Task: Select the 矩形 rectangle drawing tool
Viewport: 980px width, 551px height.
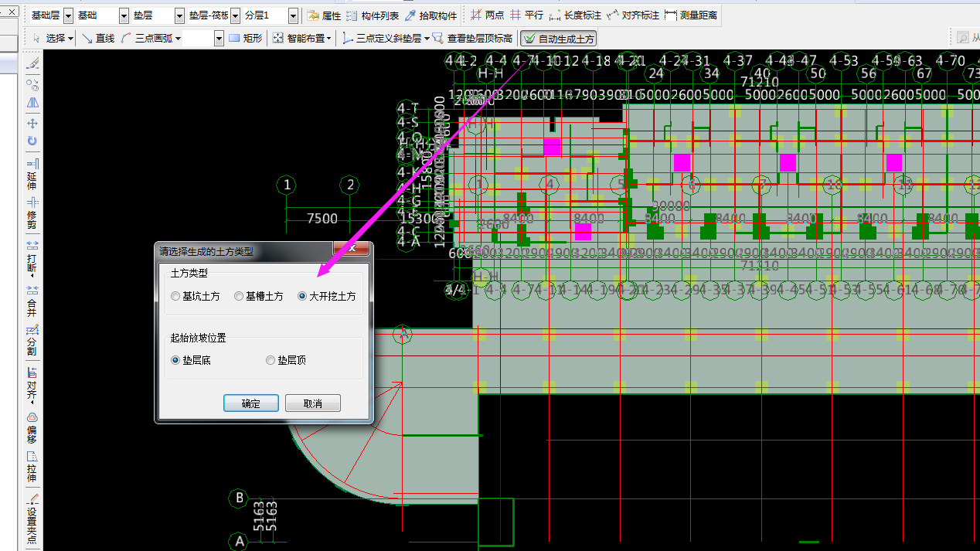Action: (246, 38)
